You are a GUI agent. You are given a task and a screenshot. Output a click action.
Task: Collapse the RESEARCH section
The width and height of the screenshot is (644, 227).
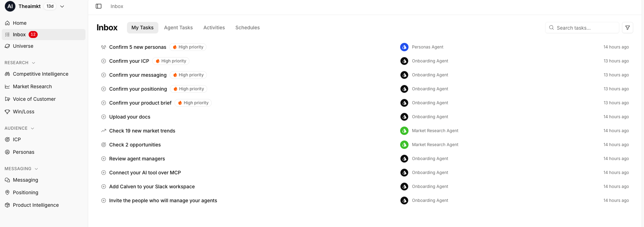point(20,63)
